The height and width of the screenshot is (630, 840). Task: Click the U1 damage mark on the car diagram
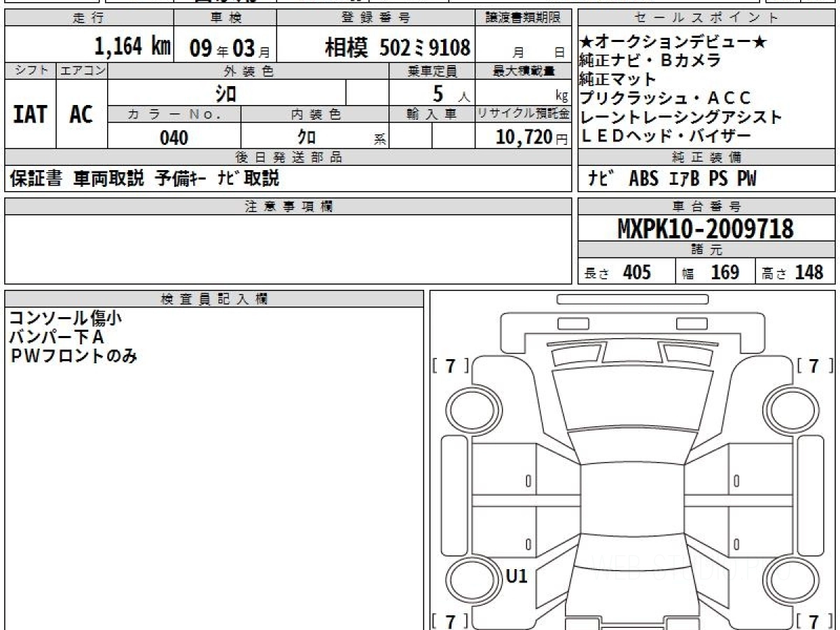point(516,577)
